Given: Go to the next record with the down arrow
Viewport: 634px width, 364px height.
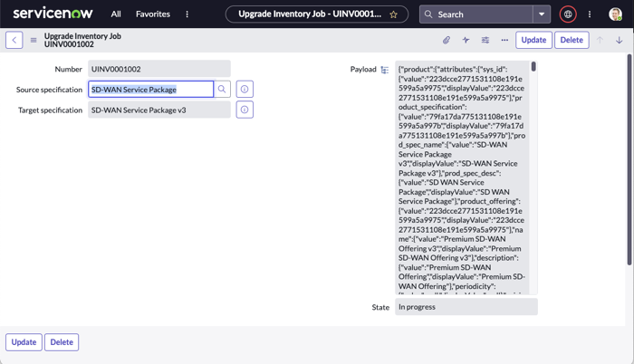Looking at the screenshot, I should [619, 40].
